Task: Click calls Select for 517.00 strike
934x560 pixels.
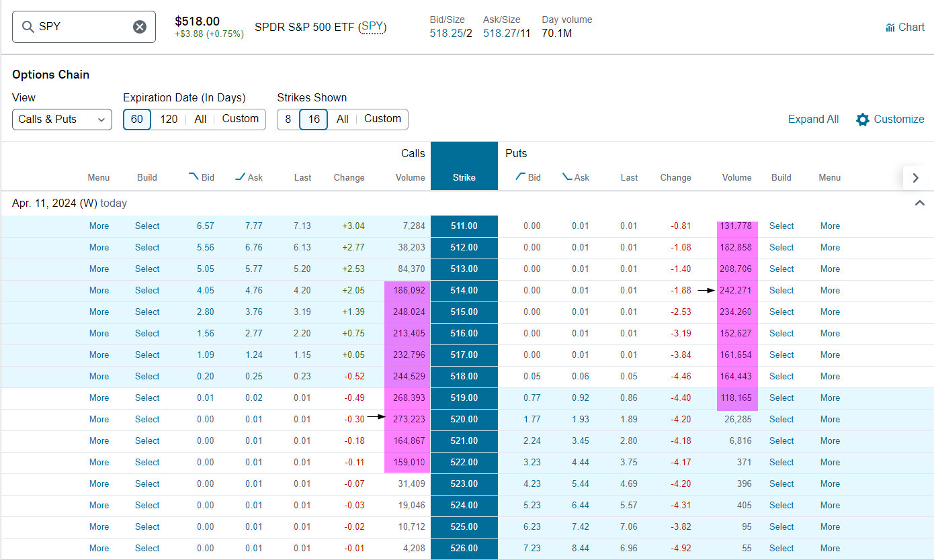Action: coord(147,355)
